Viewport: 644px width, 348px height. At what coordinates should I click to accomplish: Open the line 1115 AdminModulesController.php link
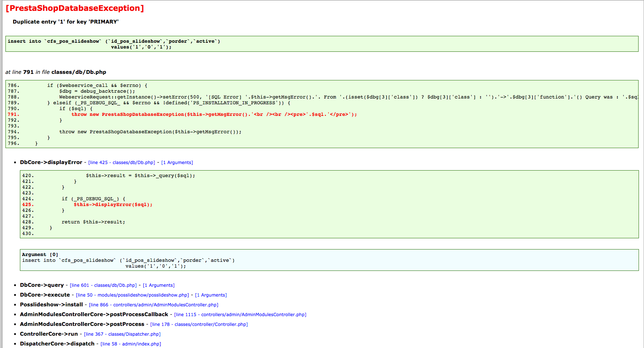point(240,315)
